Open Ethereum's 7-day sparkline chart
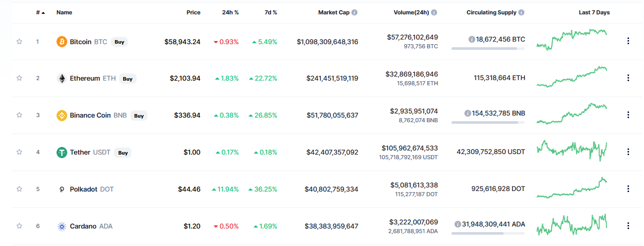This screenshot has width=644, height=246. [572, 77]
